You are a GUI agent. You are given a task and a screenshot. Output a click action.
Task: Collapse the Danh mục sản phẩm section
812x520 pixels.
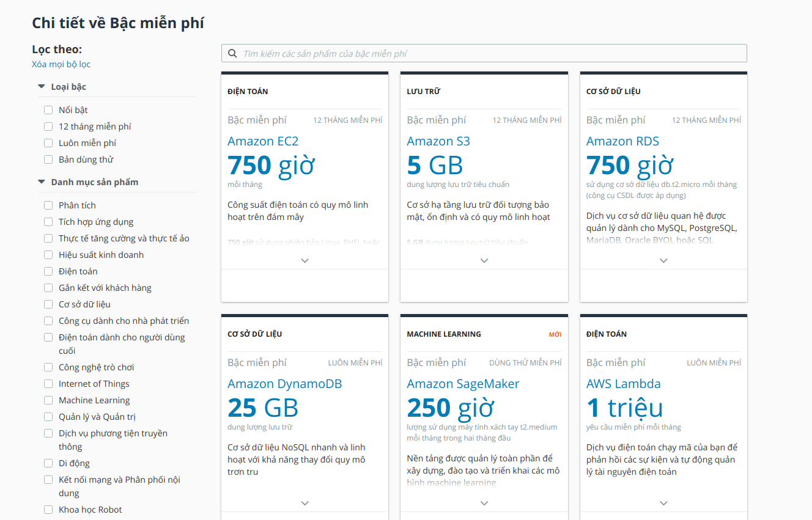tap(42, 182)
